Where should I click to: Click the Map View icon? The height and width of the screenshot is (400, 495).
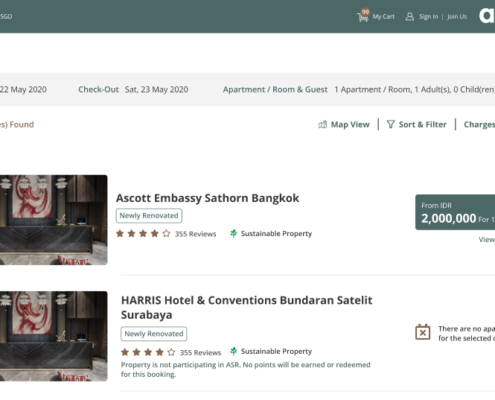pyautogui.click(x=322, y=124)
